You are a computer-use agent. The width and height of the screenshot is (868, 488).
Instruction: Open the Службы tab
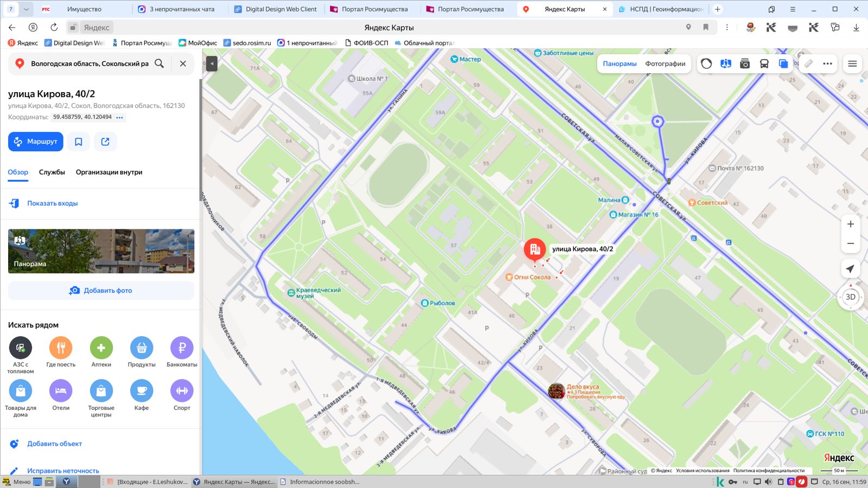coord(52,172)
